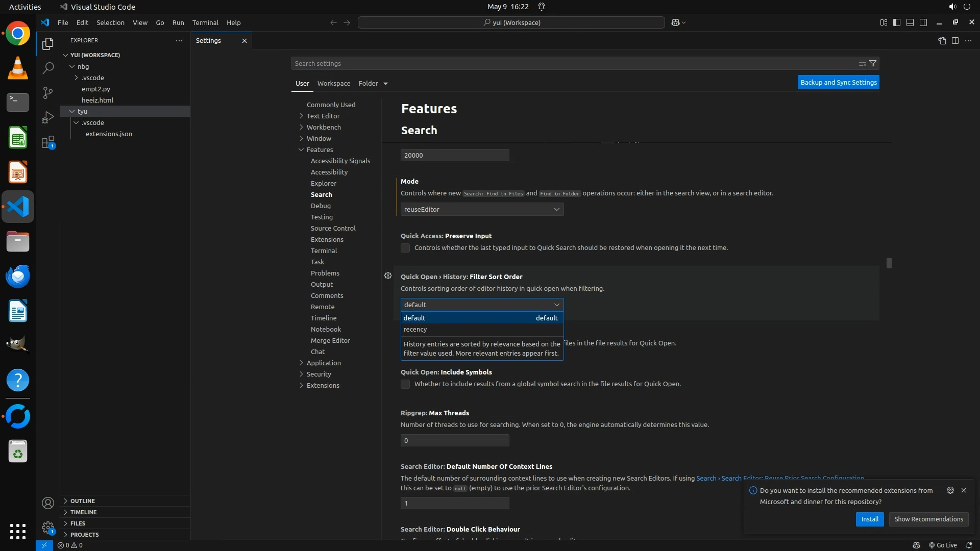Image resolution: width=980 pixels, height=551 pixels.
Task: Open Settings JSON file icon
Action: coord(942,41)
